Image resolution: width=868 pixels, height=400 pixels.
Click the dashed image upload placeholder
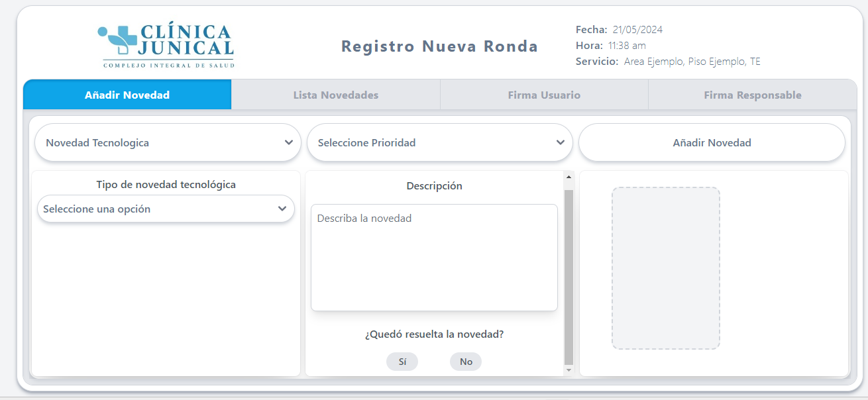click(666, 268)
